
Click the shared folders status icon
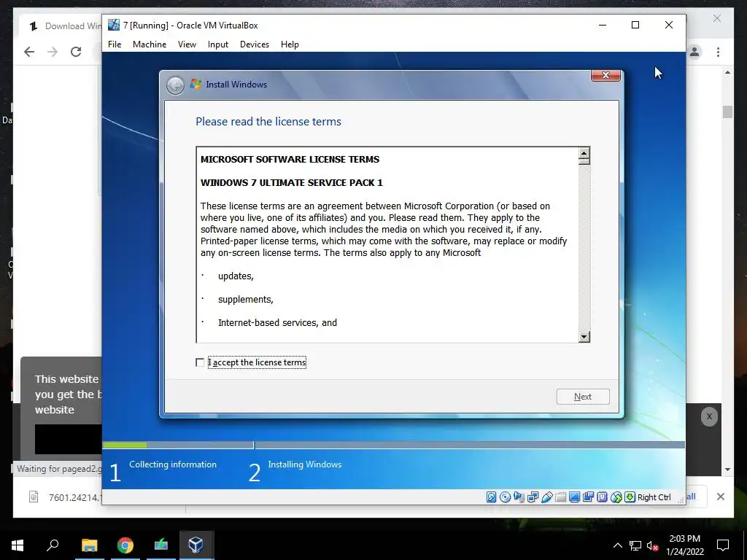pos(560,497)
